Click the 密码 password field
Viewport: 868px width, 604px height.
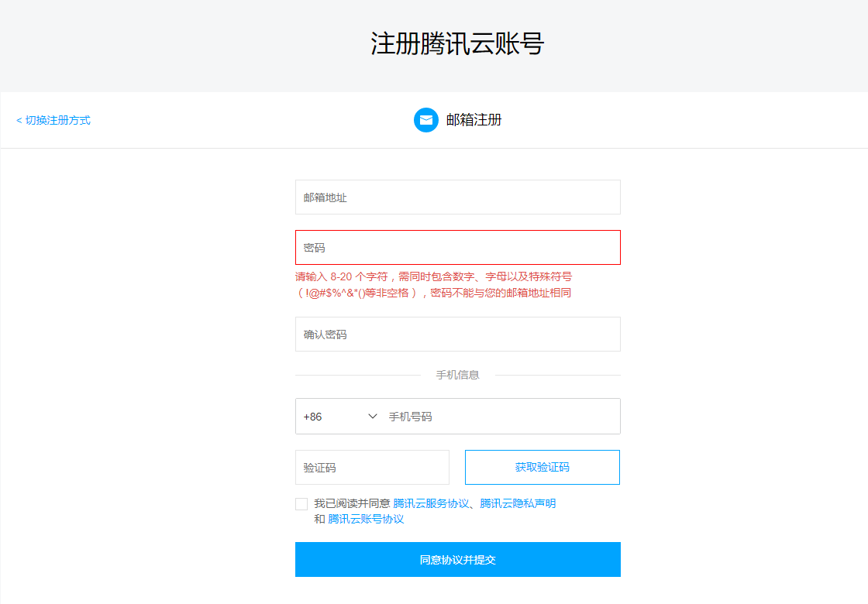coord(457,248)
